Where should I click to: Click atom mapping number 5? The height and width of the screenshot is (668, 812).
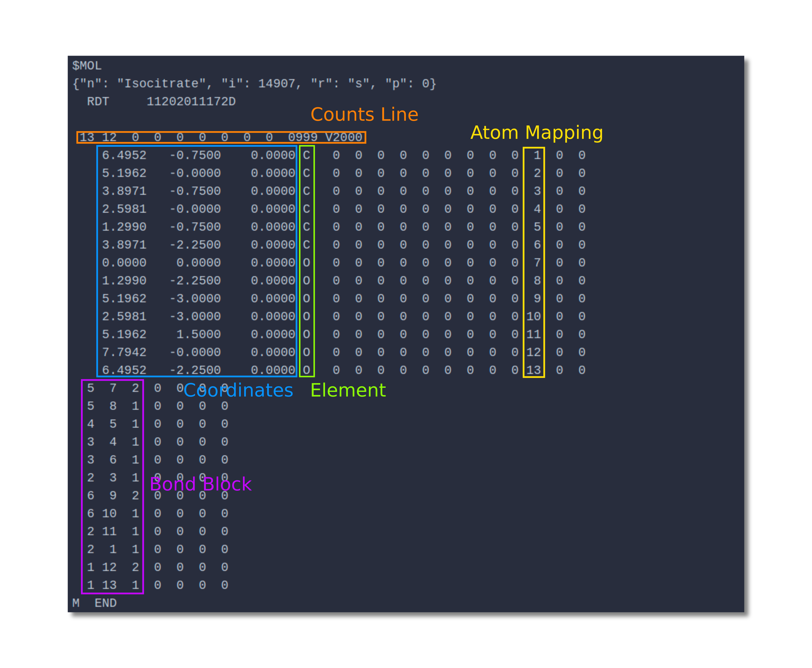coord(537,227)
